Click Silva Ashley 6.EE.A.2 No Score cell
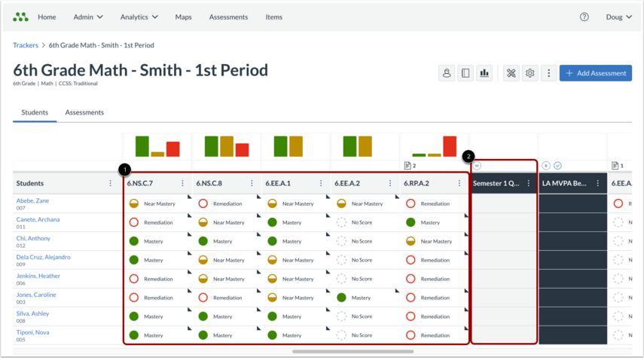 click(365, 317)
